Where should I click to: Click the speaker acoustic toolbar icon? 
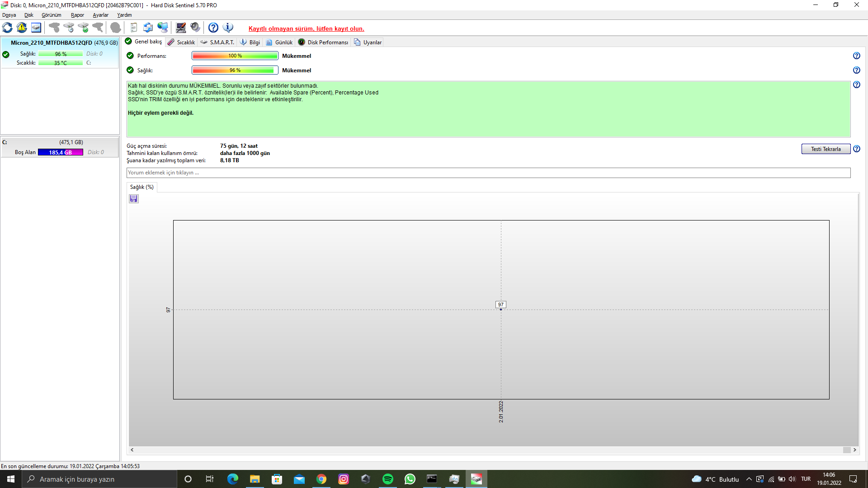[195, 28]
